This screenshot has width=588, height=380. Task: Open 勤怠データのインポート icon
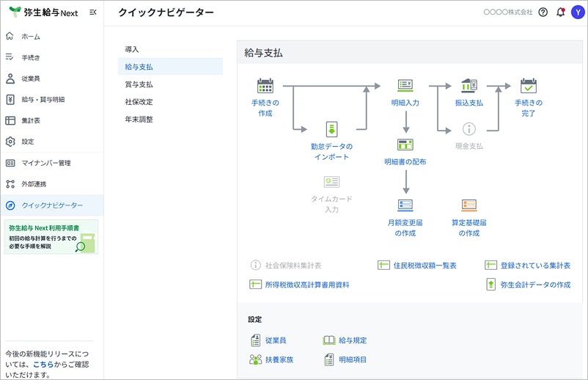coord(331,129)
